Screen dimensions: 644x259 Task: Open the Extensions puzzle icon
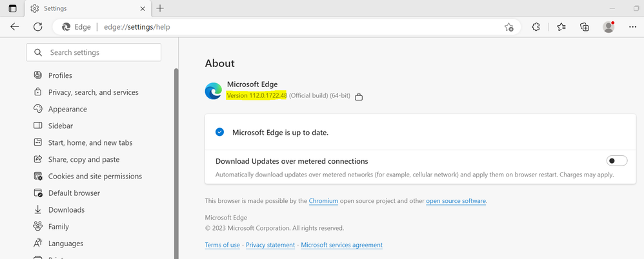[x=536, y=27]
